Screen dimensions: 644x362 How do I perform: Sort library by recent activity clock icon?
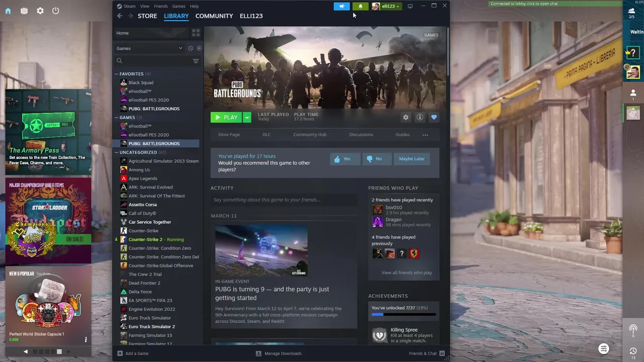pyautogui.click(x=191, y=48)
